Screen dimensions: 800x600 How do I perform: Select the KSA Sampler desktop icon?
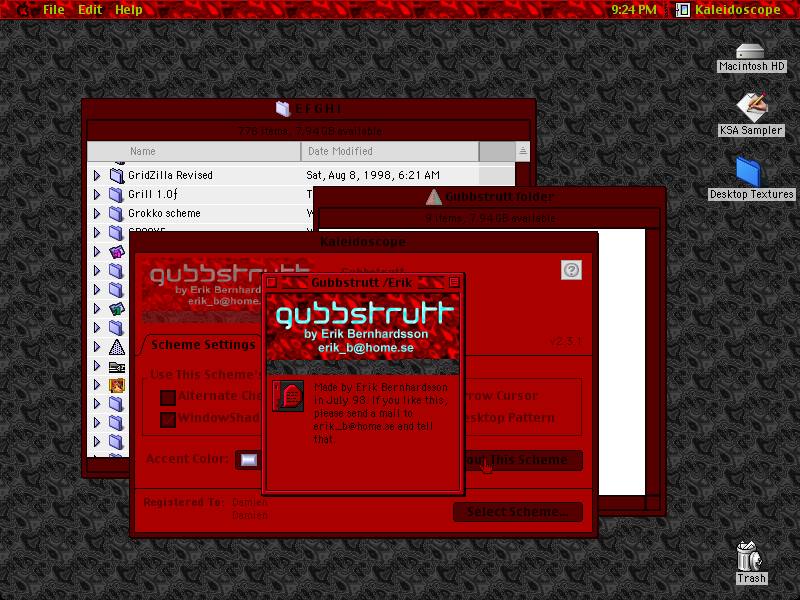coord(751,107)
